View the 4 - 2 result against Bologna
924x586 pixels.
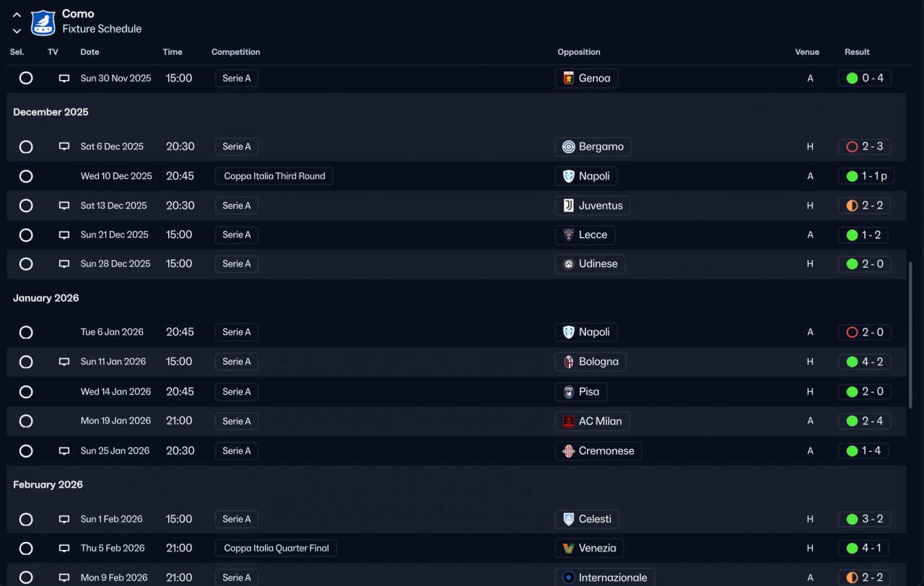[x=865, y=362]
